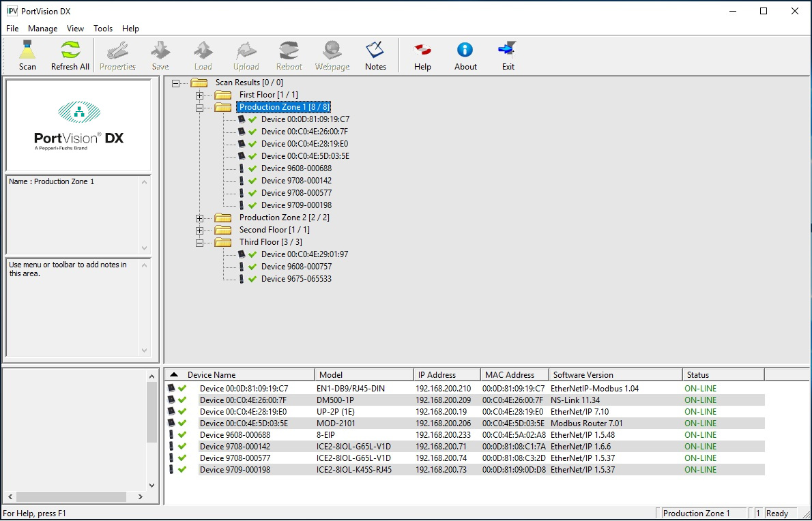Click the Load toolbar icon
The width and height of the screenshot is (812, 521).
(x=203, y=50)
